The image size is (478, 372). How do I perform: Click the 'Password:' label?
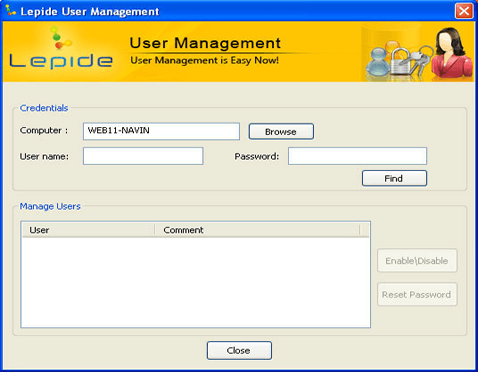(x=257, y=156)
